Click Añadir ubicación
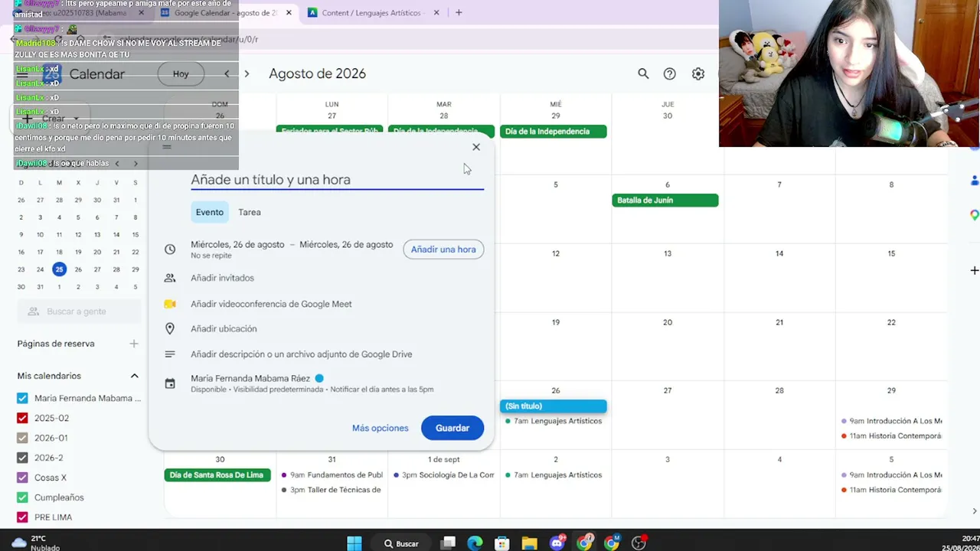The height and width of the screenshot is (551, 980). [x=224, y=328]
